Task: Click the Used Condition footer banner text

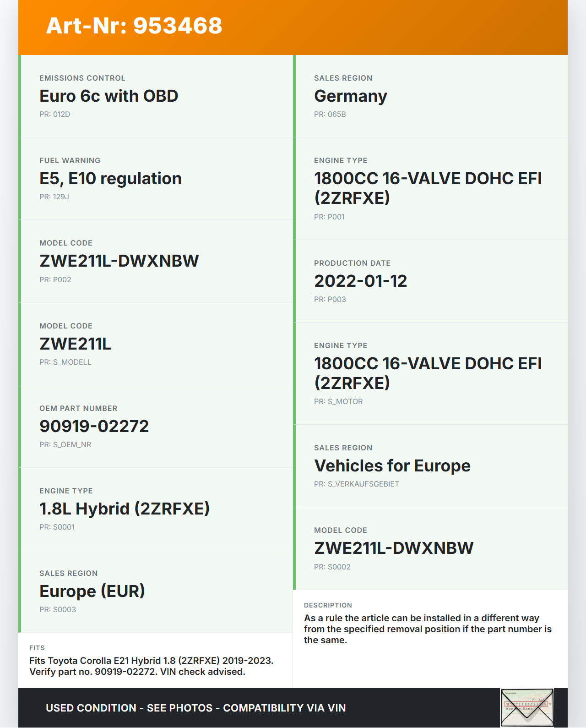Action: tap(195, 708)
